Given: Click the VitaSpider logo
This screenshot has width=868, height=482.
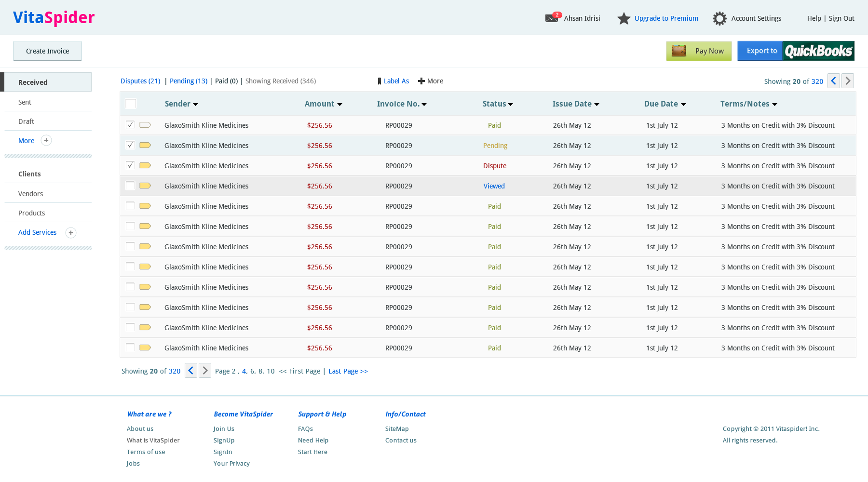Looking at the screenshot, I should pos(54,17).
